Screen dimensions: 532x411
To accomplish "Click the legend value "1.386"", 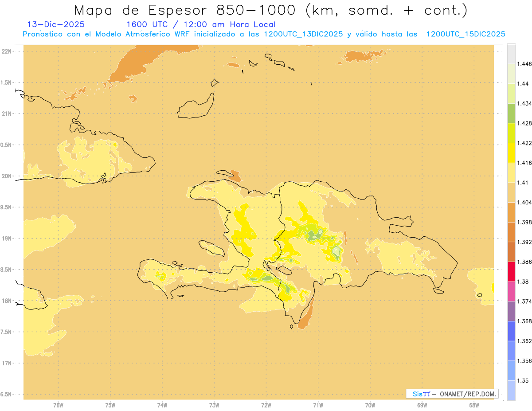I will coord(525,262).
